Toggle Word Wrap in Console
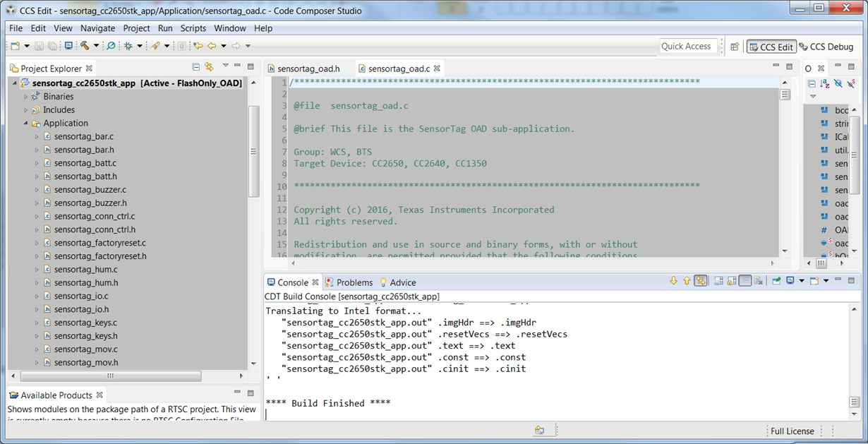The width and height of the screenshot is (868, 444). (x=745, y=281)
